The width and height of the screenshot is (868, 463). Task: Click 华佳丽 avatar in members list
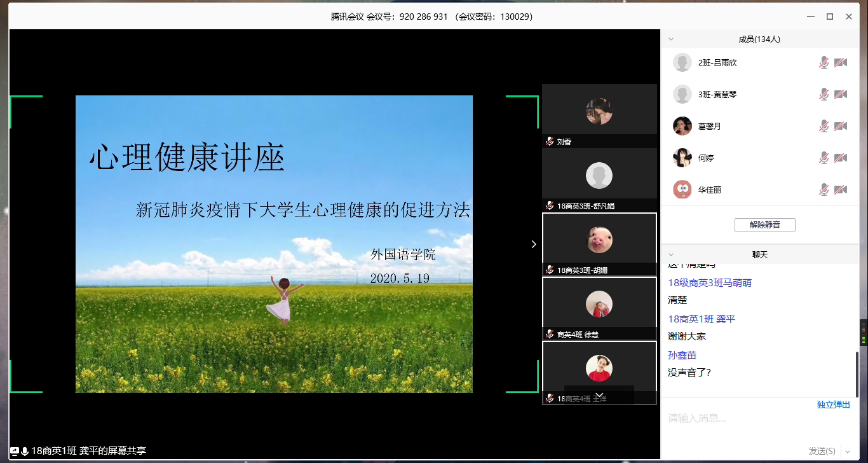(682, 189)
